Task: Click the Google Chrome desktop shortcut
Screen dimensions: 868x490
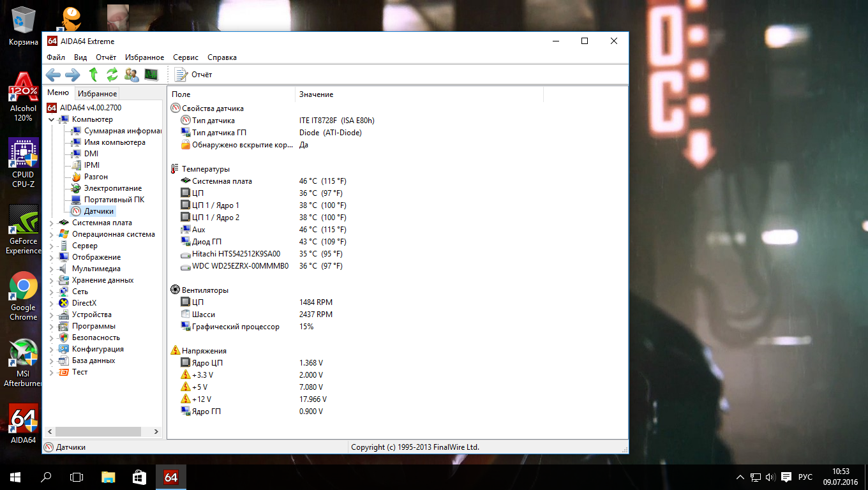Action: point(23,297)
